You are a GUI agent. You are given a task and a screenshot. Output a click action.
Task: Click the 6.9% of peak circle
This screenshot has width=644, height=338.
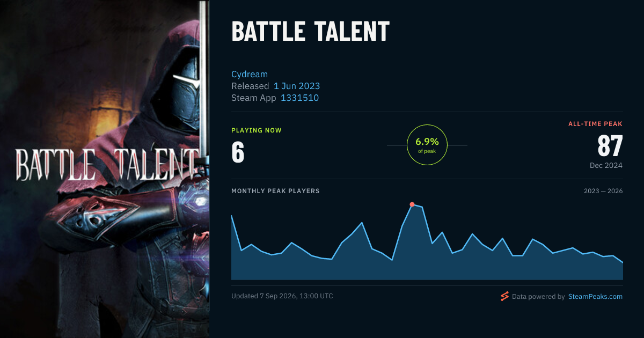[427, 145]
